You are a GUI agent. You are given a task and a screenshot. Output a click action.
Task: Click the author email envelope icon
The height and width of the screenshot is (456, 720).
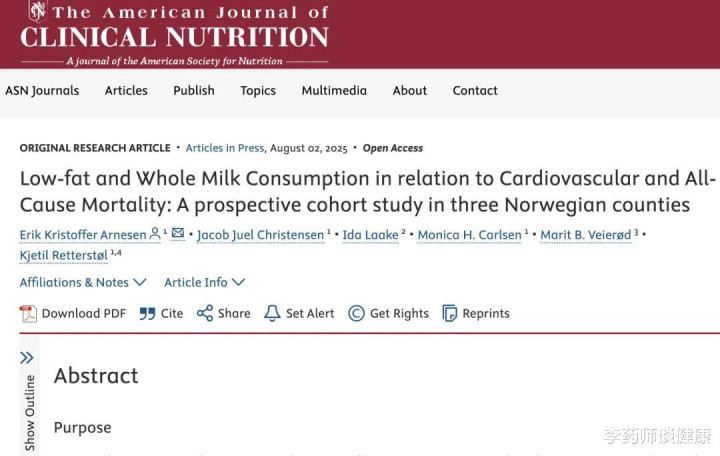[178, 233]
